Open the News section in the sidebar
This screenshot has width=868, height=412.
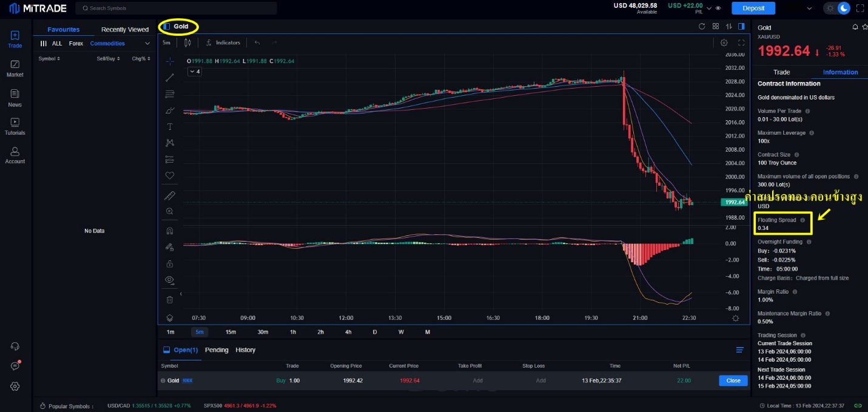click(15, 98)
